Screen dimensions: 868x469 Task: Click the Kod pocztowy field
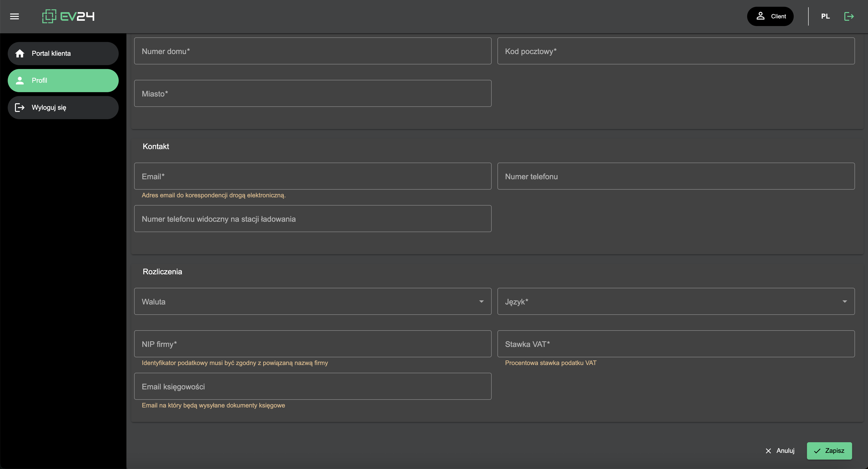(x=675, y=51)
